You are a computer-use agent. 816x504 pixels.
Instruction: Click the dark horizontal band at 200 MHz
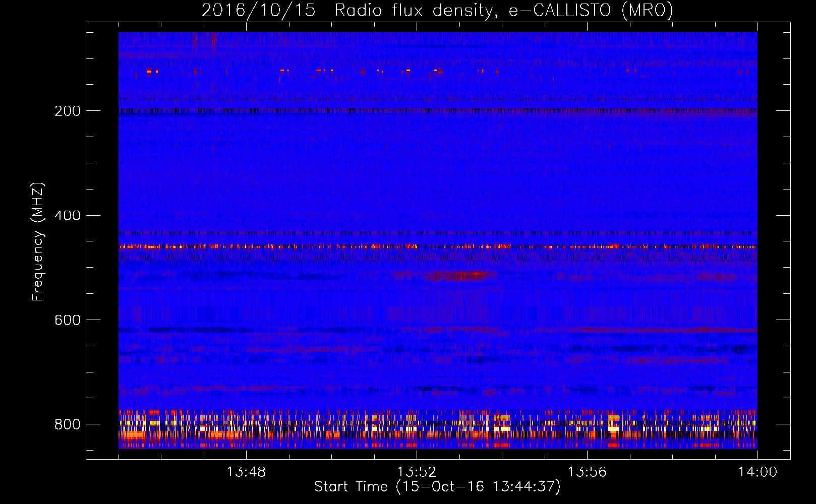point(438,111)
